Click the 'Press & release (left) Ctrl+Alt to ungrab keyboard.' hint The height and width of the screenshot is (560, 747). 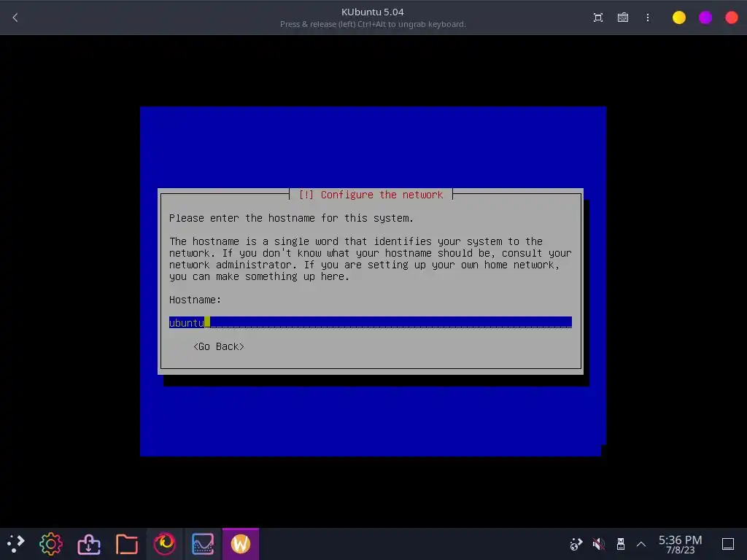tap(373, 24)
